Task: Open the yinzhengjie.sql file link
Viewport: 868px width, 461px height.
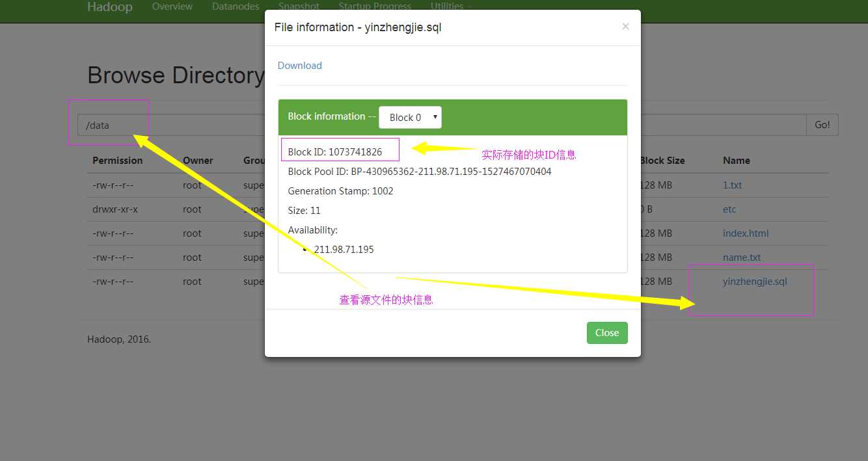Action: point(755,282)
